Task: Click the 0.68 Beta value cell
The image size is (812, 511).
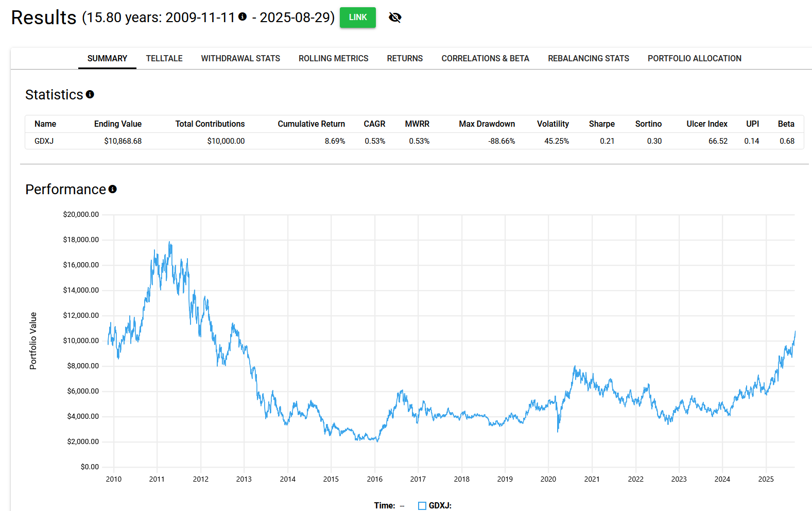Action: click(787, 141)
